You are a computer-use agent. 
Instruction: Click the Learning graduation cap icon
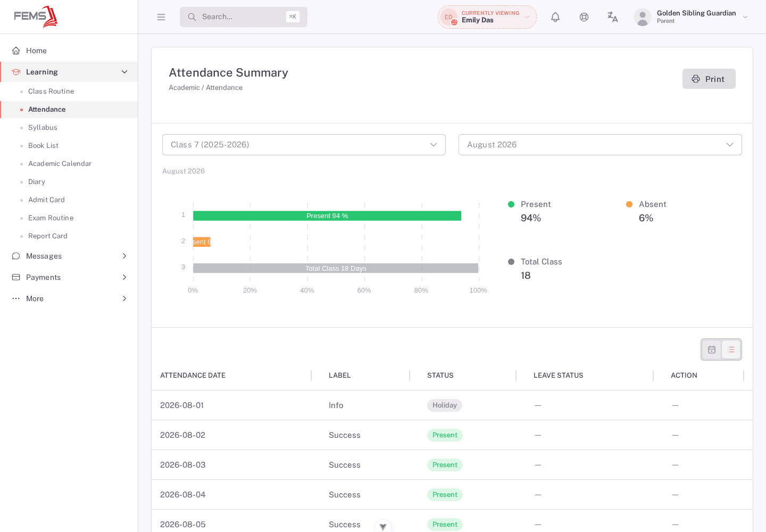pos(16,72)
